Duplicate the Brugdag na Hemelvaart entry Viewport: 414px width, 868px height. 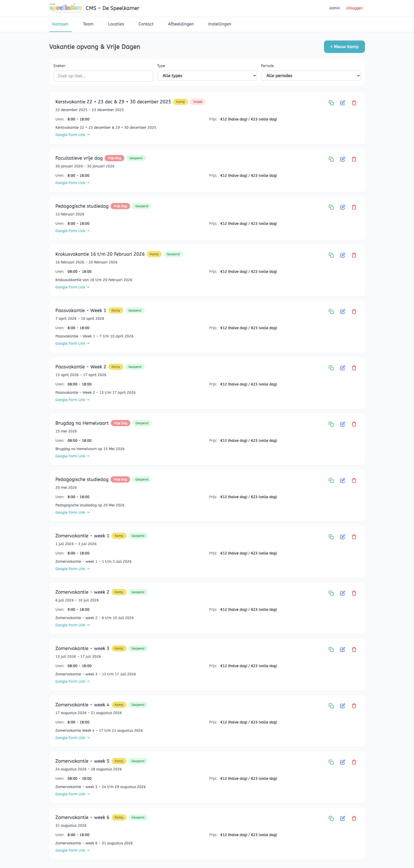(331, 424)
